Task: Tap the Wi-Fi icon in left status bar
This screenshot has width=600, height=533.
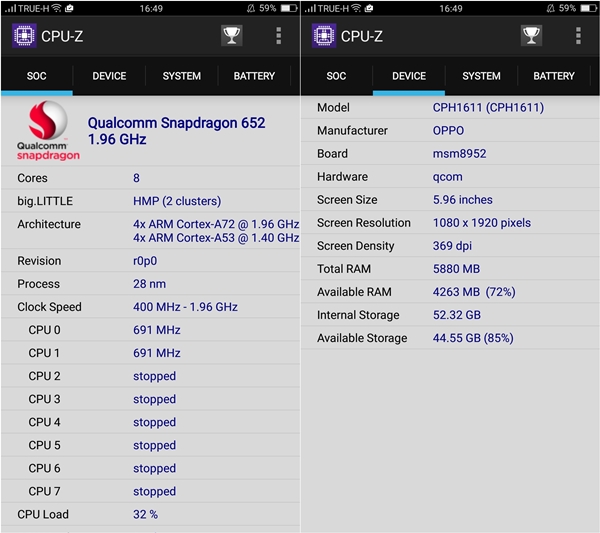Action: tap(56, 8)
